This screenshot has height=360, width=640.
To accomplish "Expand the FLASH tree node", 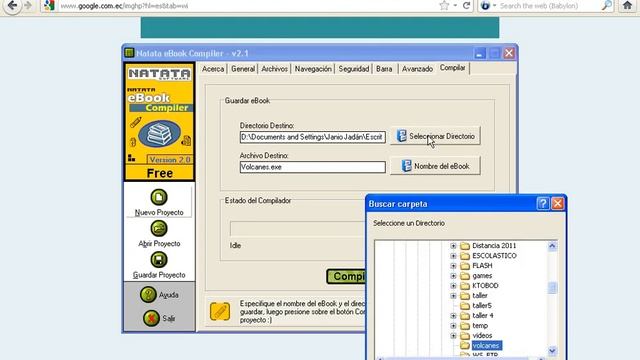I will point(453,266).
